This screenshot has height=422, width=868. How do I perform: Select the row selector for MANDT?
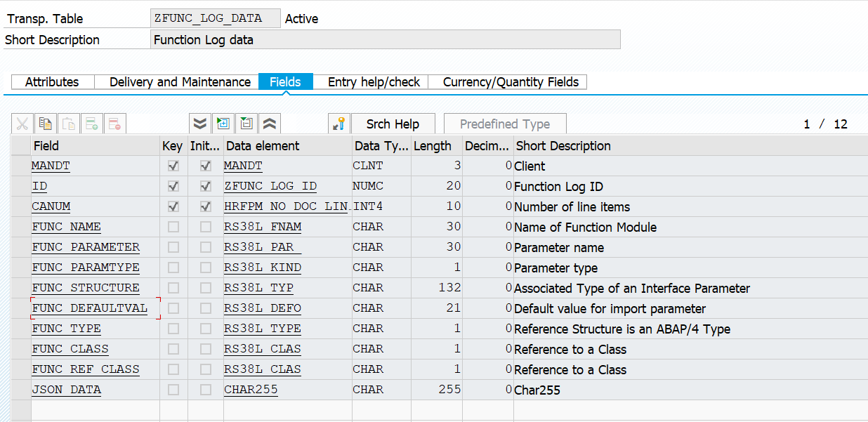[x=21, y=166]
